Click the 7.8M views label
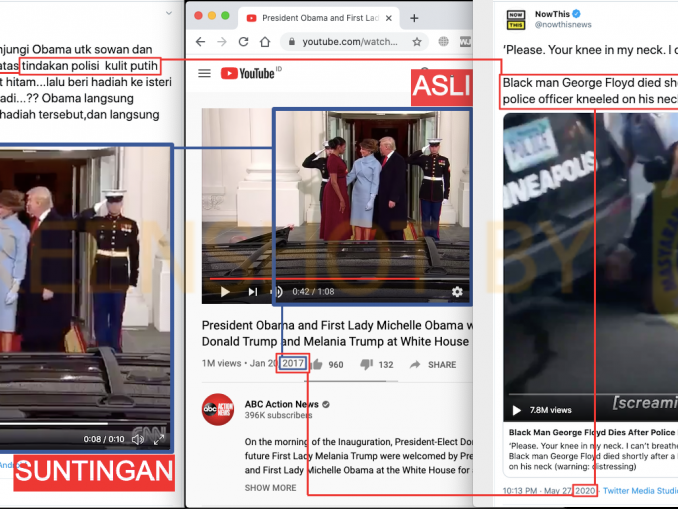This screenshot has width=678, height=509. tap(550, 410)
